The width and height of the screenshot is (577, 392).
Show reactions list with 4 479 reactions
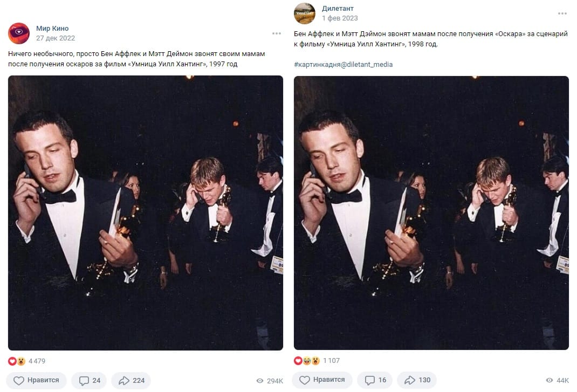27,361
